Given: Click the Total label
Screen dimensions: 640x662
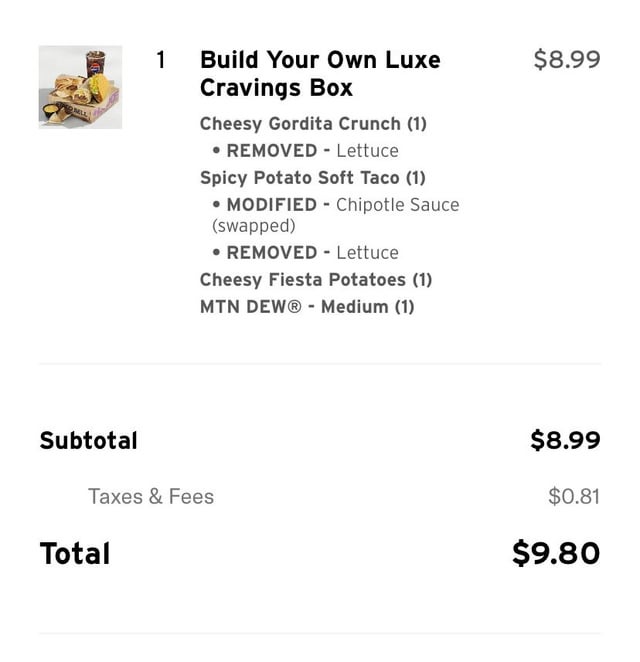Looking at the screenshot, I should point(75,554).
